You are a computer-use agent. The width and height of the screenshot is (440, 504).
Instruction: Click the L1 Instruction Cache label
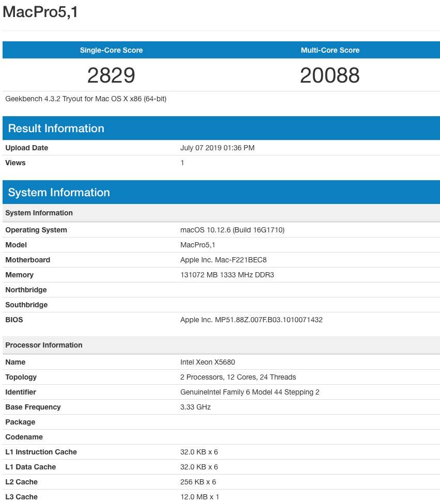point(41,452)
